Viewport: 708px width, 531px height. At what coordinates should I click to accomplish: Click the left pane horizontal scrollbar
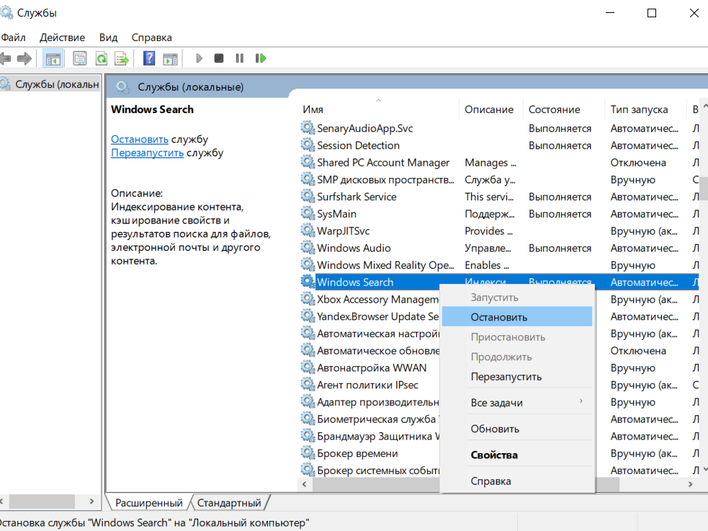(45, 502)
